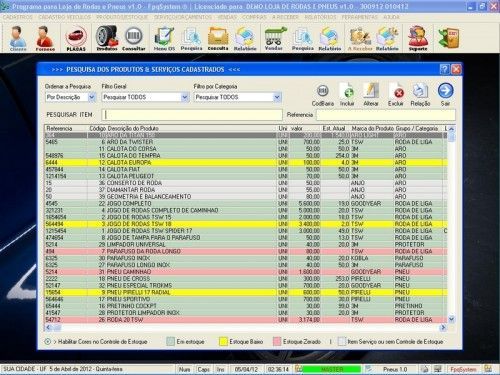
Task: Click the table's vertical scrollbar down arrow
Action: click(451, 319)
